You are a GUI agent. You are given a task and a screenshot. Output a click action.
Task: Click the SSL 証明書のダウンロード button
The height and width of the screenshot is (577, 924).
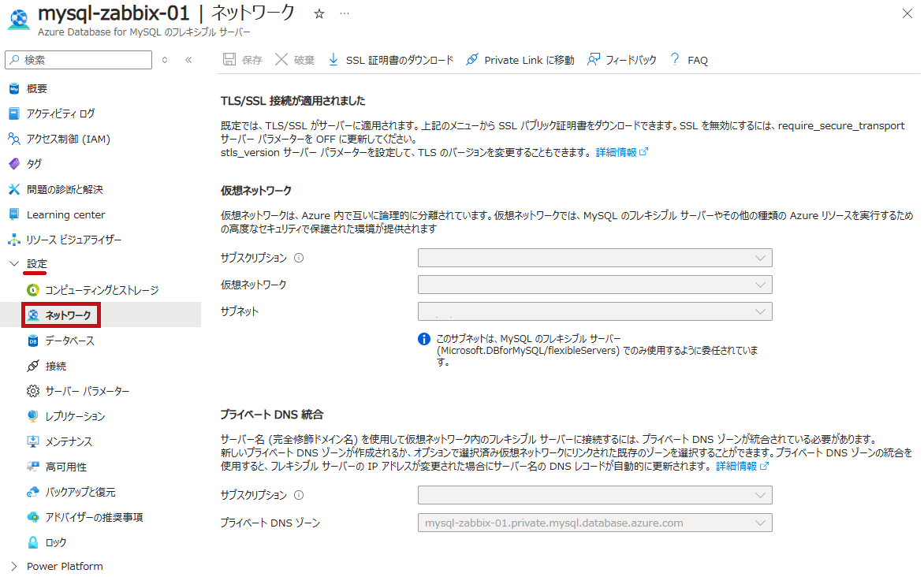coord(400,60)
